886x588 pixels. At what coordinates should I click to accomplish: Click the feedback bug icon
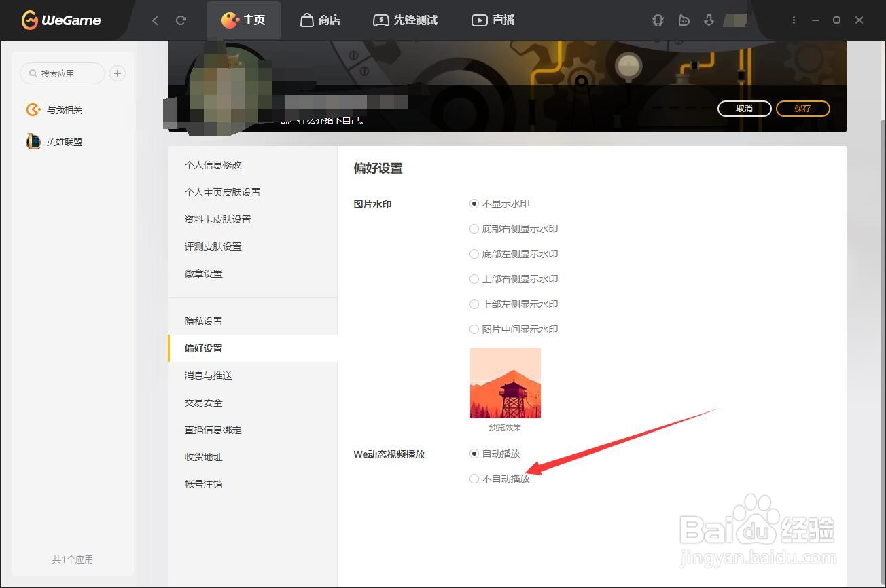click(x=657, y=20)
